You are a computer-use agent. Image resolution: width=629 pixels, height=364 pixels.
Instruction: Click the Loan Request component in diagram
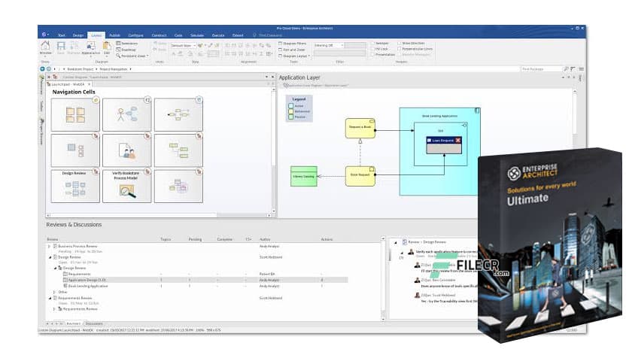coord(444,145)
